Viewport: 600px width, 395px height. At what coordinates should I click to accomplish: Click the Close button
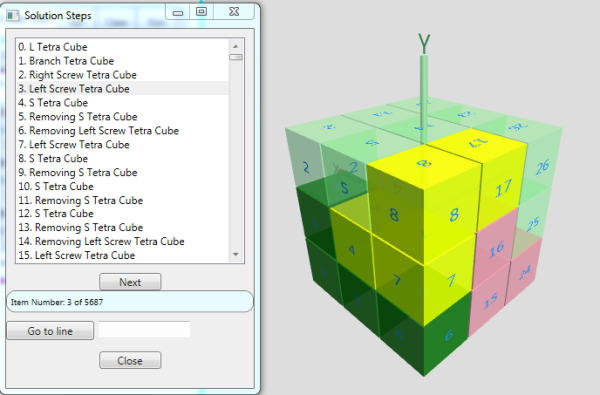tap(130, 361)
